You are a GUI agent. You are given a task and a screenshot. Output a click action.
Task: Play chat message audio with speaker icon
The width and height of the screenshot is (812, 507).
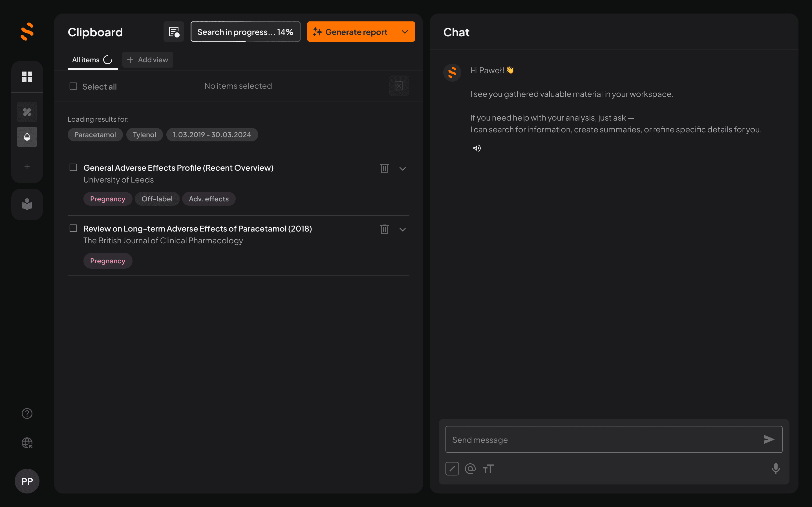click(477, 148)
